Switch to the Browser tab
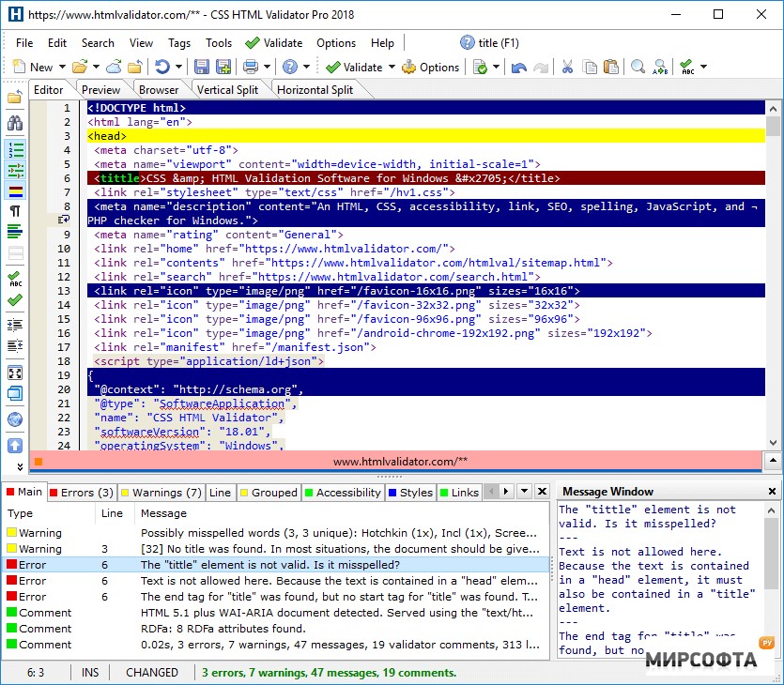Viewport: 784px width, 685px height. point(159,90)
